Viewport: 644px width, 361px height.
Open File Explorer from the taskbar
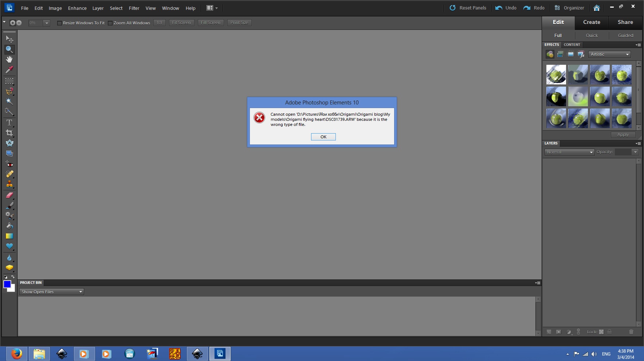pos(39,354)
